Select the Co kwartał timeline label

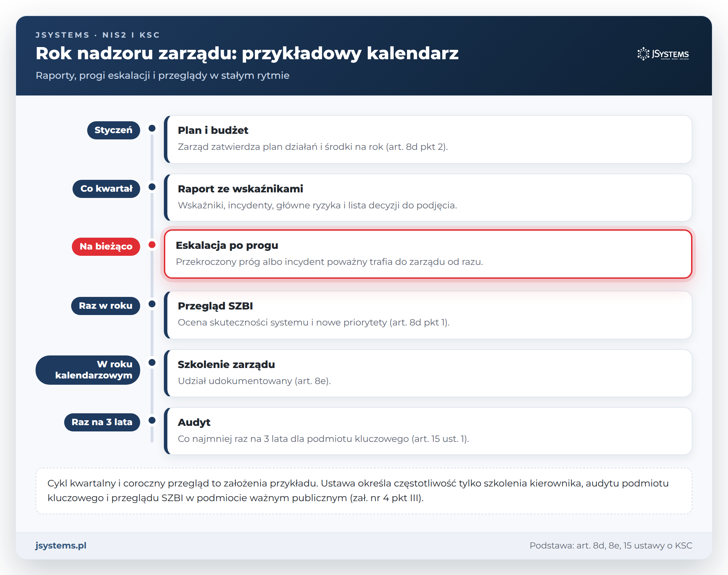(x=106, y=189)
